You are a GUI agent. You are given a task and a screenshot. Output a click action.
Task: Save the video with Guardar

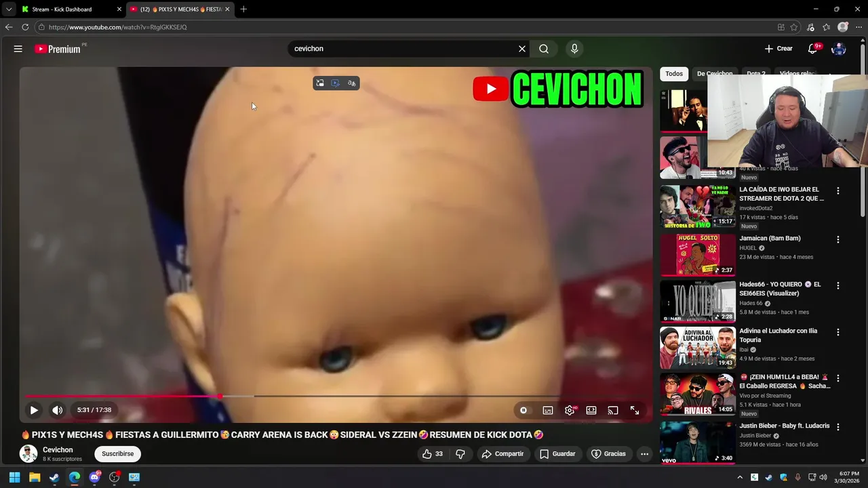pos(557,454)
